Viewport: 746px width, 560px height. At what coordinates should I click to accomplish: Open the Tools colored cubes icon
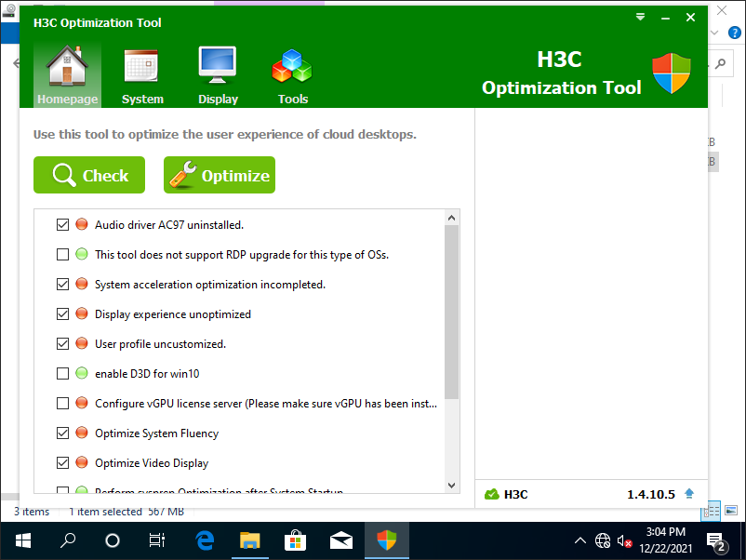point(292,66)
